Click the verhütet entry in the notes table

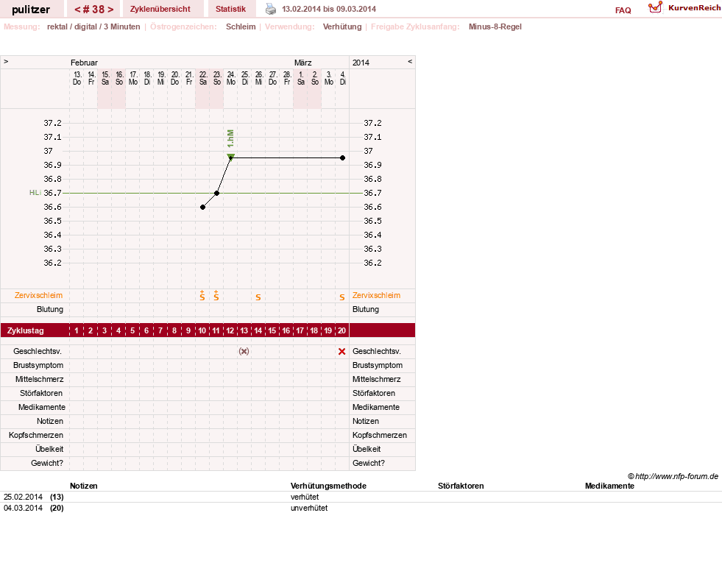click(x=305, y=497)
